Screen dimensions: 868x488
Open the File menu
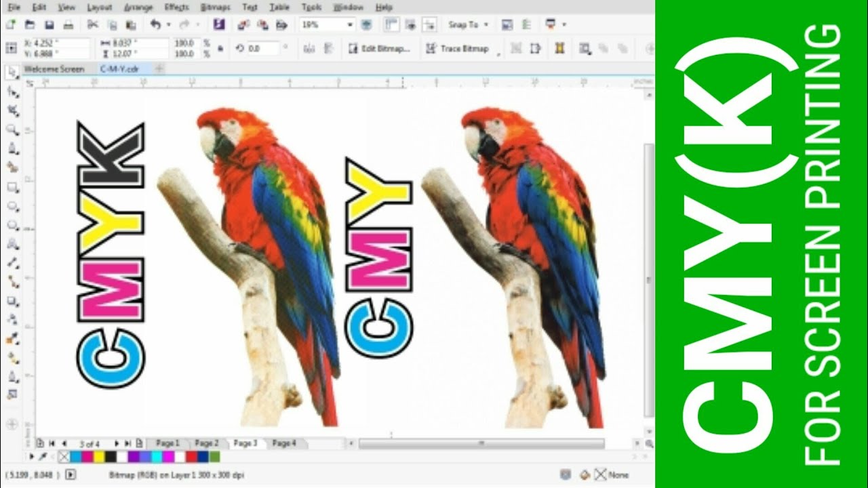pos(14,7)
